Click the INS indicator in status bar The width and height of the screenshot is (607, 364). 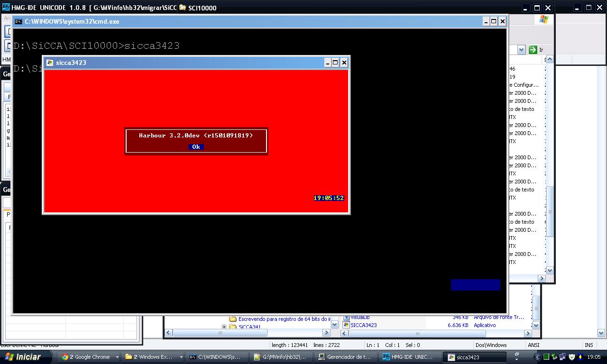click(589, 345)
